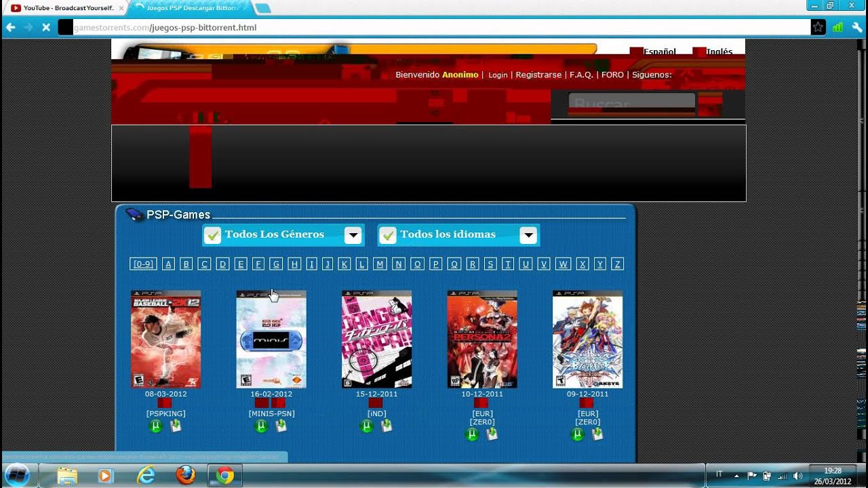
Task: Open the Persona 2 game cover
Action: (482, 340)
